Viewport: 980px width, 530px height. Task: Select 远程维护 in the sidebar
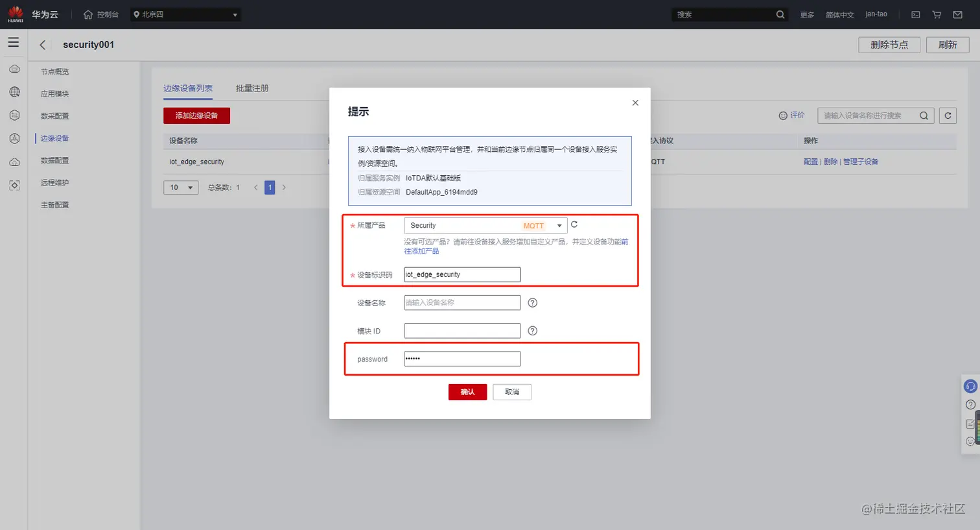(55, 182)
